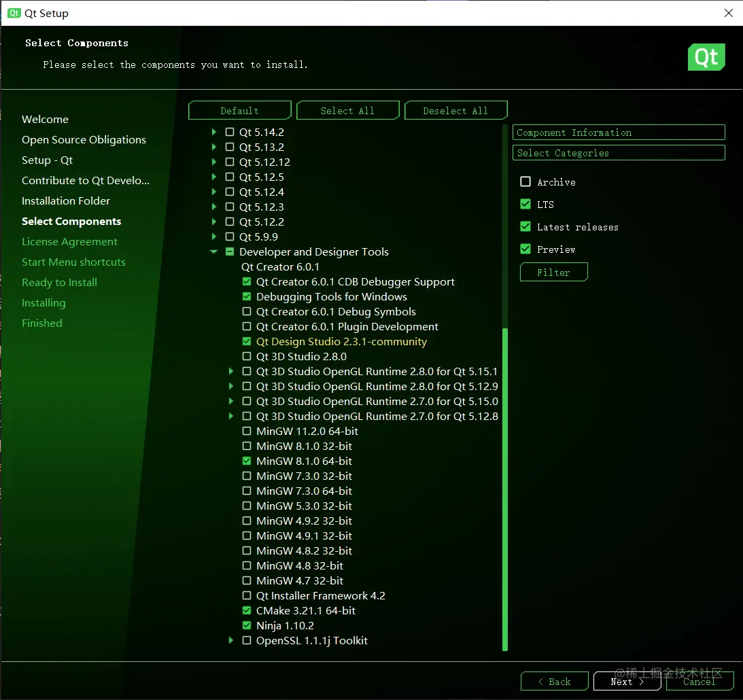Check MinGW 8.1.0 32-bit
Image resolution: width=743 pixels, height=700 pixels.
click(x=247, y=446)
